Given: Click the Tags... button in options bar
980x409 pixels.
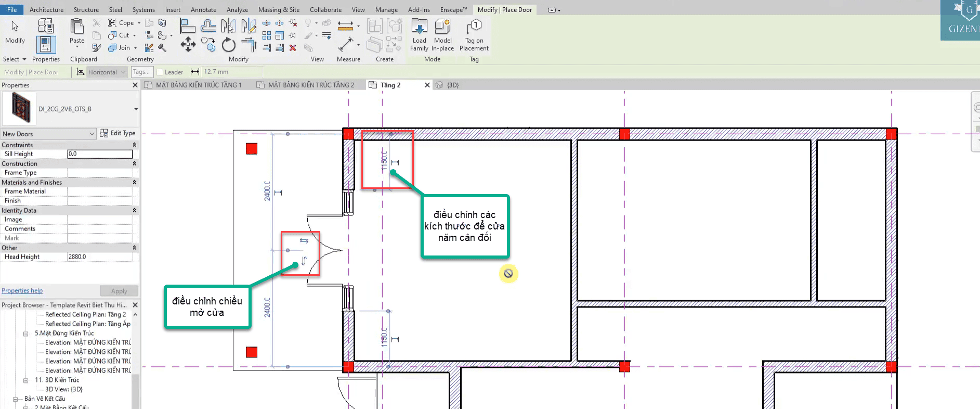Looking at the screenshot, I should click(141, 72).
